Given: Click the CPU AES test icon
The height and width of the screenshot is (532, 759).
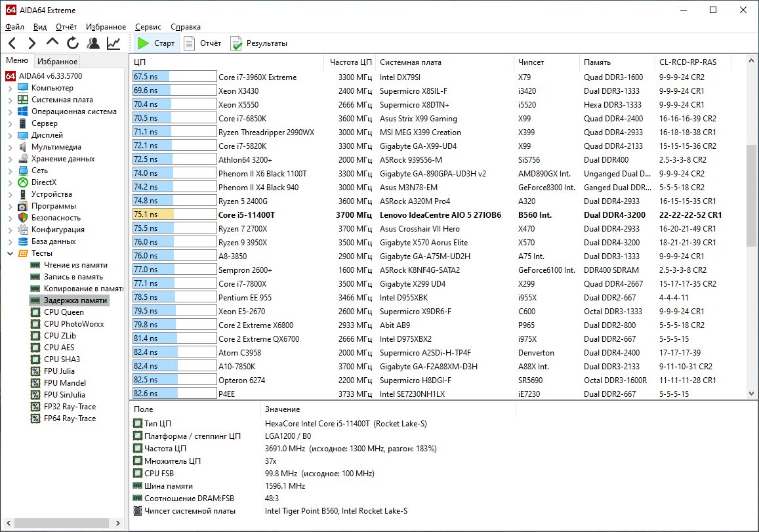Looking at the screenshot, I should [35, 348].
